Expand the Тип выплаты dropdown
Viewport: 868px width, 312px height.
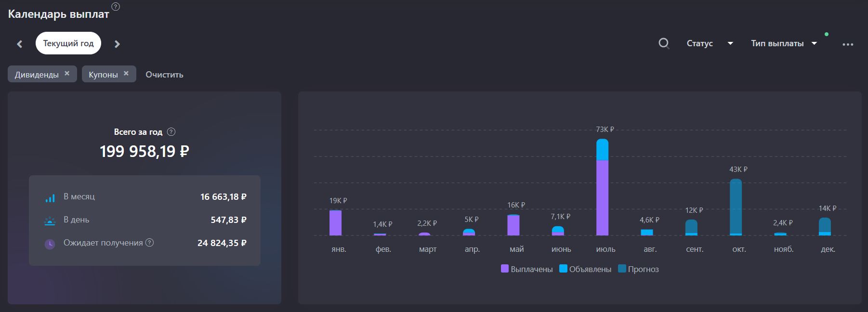[784, 43]
